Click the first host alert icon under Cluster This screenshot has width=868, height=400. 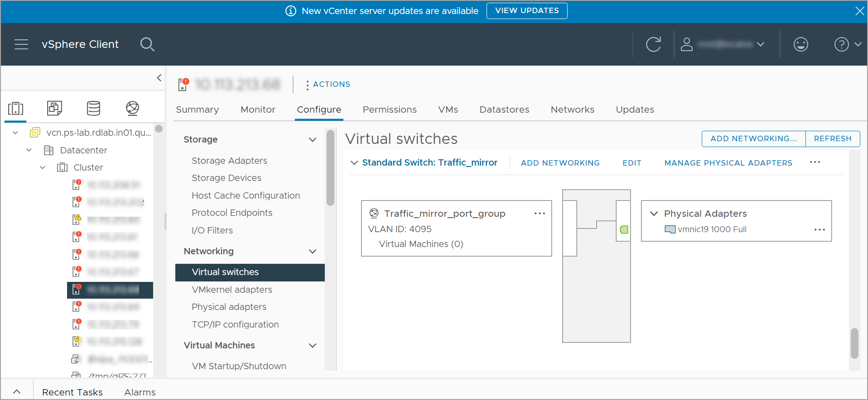pyautogui.click(x=77, y=185)
